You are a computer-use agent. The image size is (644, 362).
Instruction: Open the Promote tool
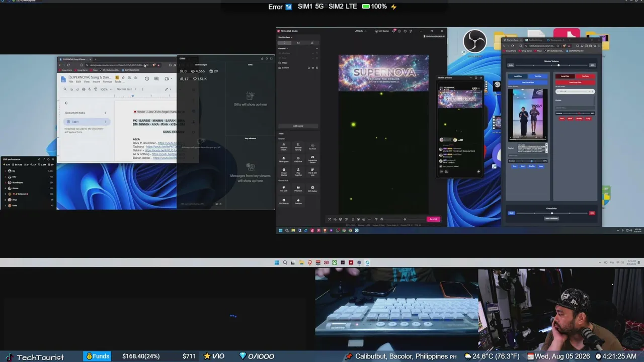(298, 201)
